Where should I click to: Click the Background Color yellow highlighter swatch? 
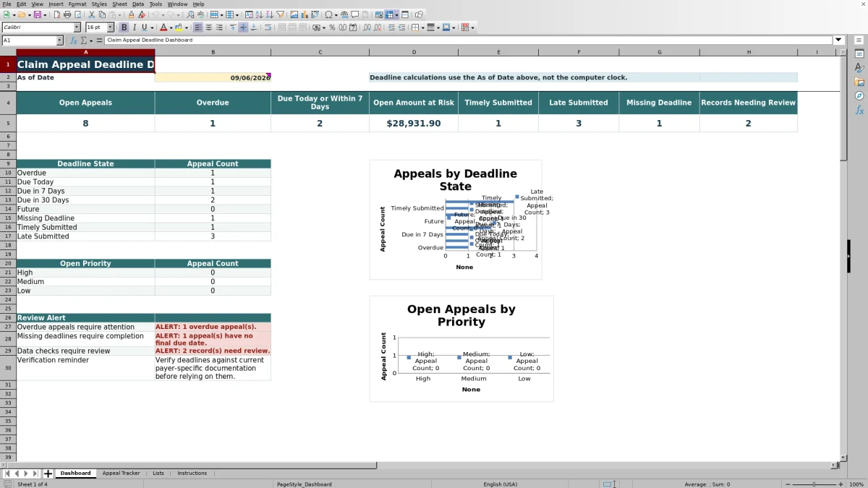[x=179, y=27]
